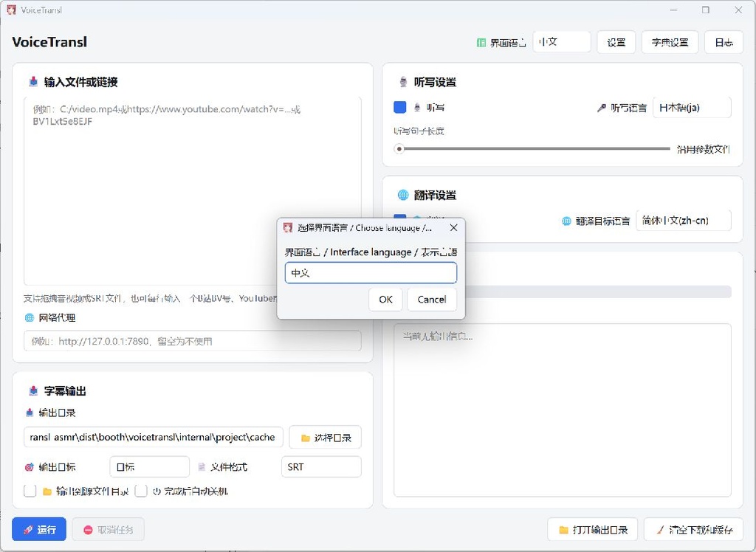Image resolution: width=756 pixels, height=552 pixels.
Task: Click the folder icon beside source directory option
Action: click(x=47, y=491)
